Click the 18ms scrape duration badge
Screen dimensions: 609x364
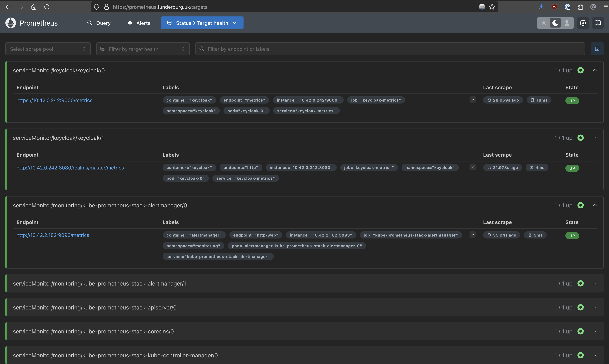point(539,100)
